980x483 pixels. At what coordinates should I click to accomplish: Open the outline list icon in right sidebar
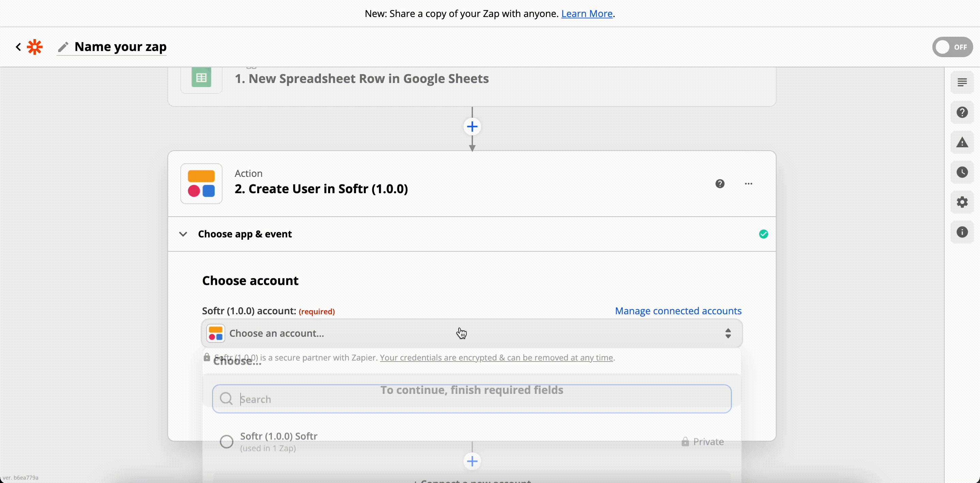[962, 82]
